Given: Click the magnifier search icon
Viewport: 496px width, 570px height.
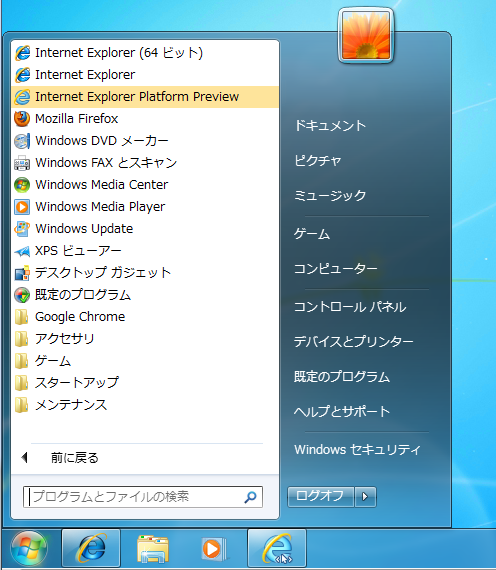Looking at the screenshot, I should [x=250, y=497].
